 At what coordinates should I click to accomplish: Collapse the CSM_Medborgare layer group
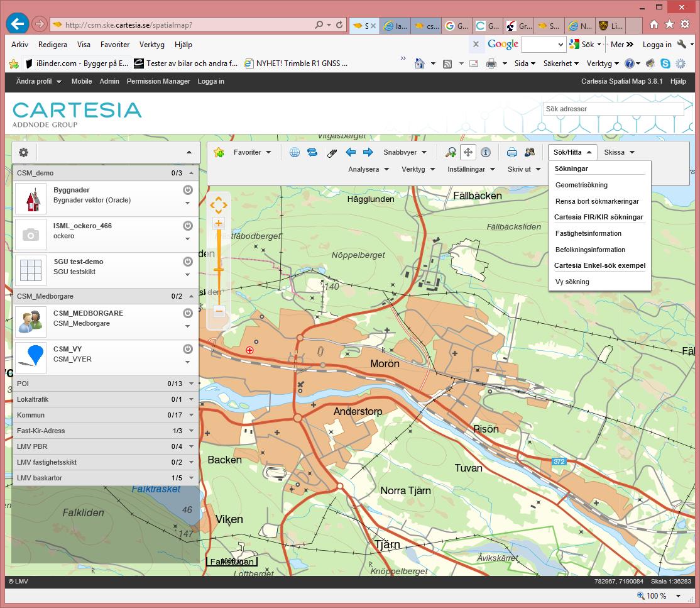pos(192,296)
